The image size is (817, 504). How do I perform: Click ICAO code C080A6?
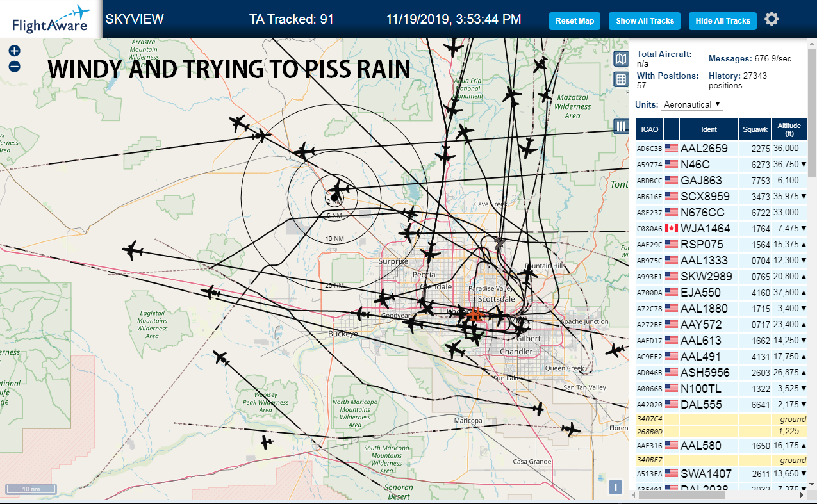click(x=650, y=228)
